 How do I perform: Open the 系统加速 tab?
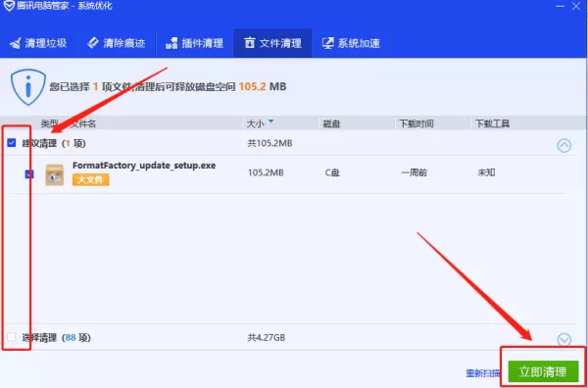(x=351, y=43)
